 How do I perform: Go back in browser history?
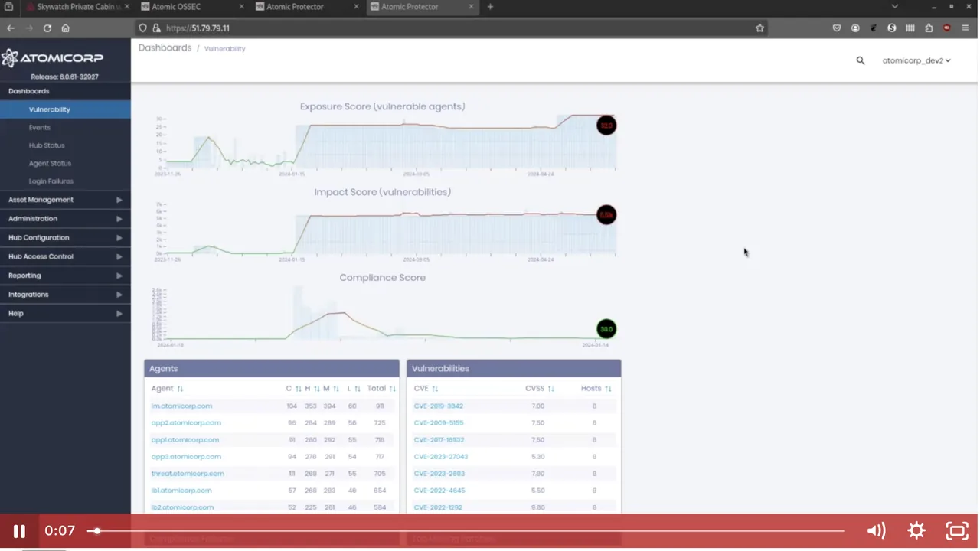click(11, 28)
